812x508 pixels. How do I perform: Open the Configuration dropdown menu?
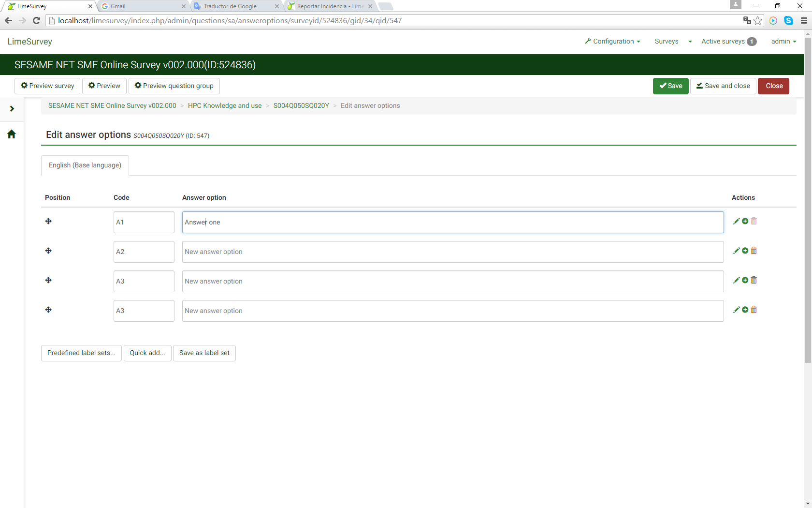click(x=612, y=42)
